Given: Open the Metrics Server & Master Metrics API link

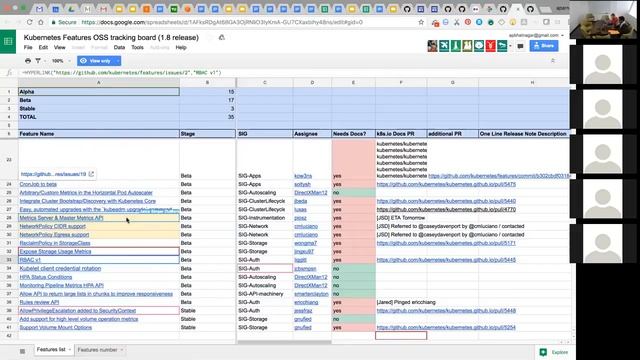Looking at the screenshot, I should tap(61, 218).
